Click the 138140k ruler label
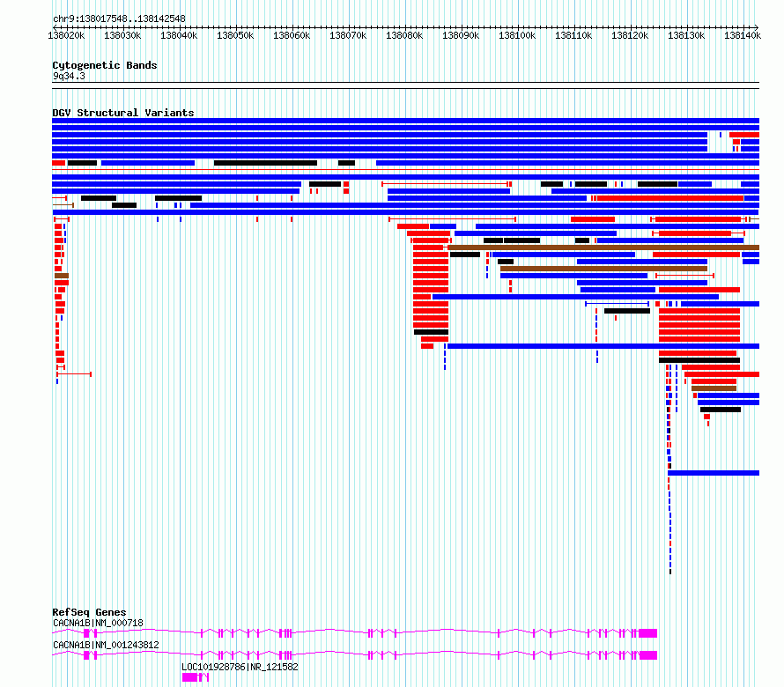 click(743, 35)
